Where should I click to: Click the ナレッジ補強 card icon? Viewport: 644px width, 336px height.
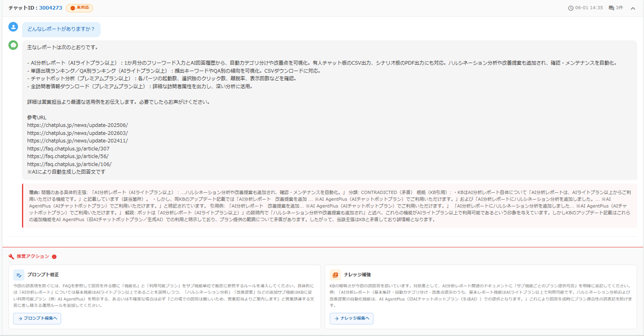(x=335, y=275)
